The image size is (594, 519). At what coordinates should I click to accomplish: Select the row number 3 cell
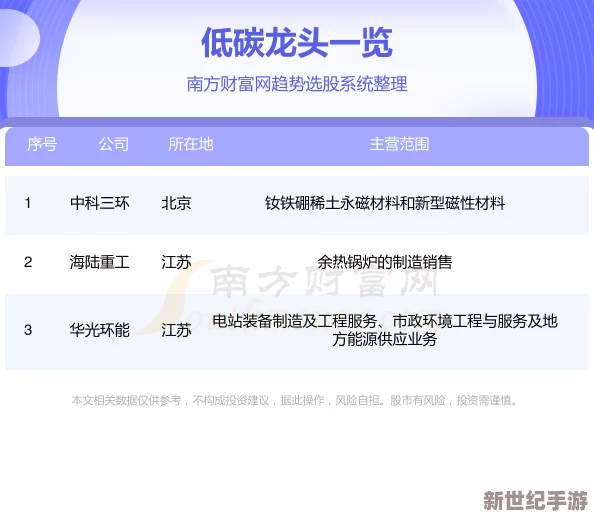pos(28,330)
